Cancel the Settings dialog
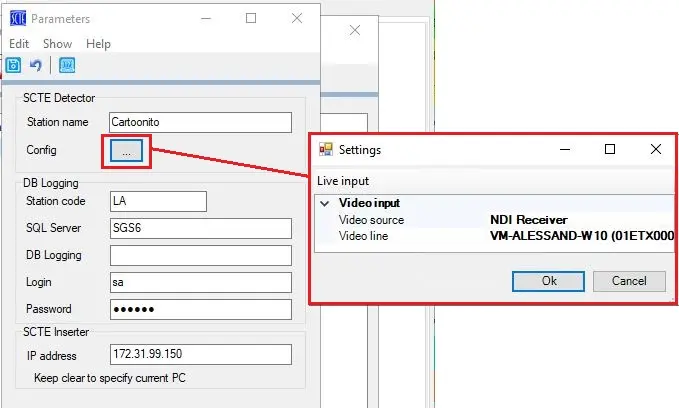This screenshot has height=408, width=679. [x=628, y=281]
